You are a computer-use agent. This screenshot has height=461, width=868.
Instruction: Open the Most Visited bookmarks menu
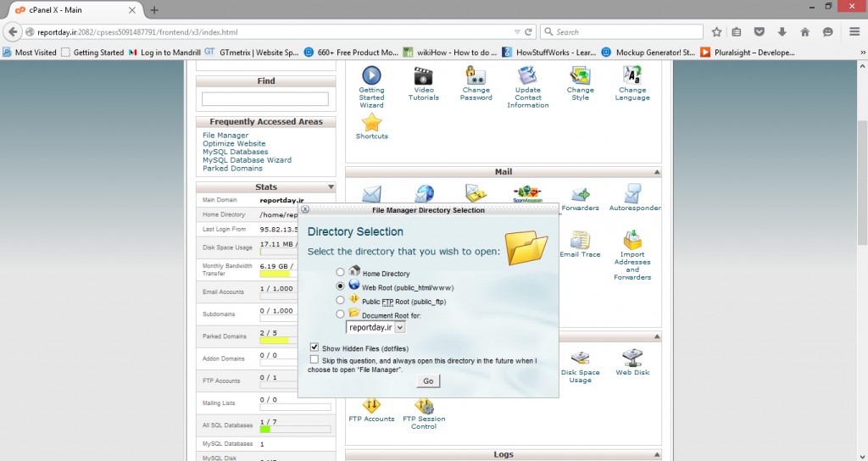(x=30, y=53)
